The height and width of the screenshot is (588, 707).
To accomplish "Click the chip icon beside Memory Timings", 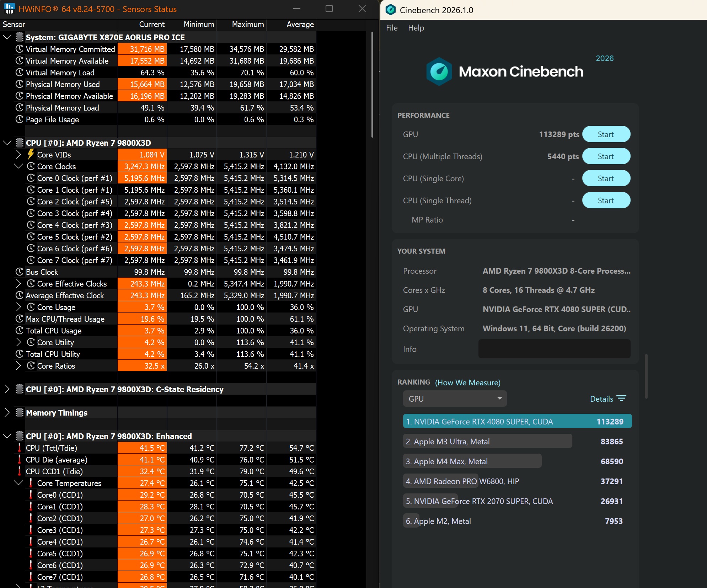I will point(20,413).
